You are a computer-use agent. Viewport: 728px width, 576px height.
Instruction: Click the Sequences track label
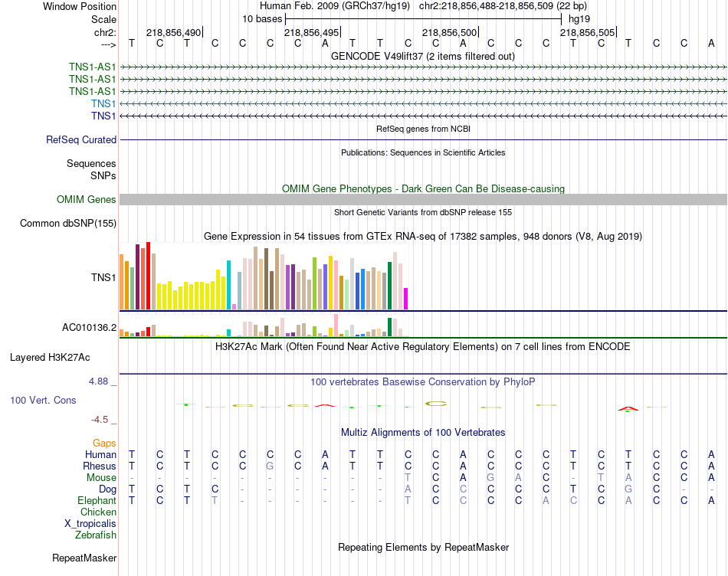point(91,163)
